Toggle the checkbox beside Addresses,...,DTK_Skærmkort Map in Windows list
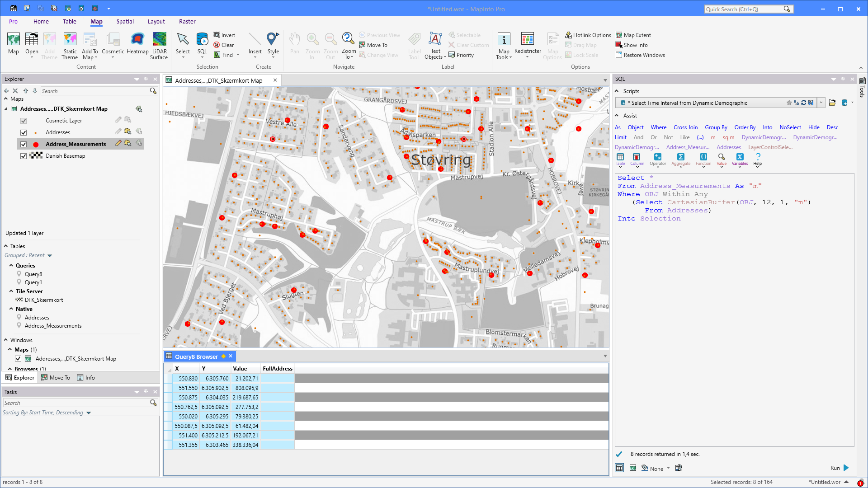This screenshot has width=868, height=488. coord(18,359)
